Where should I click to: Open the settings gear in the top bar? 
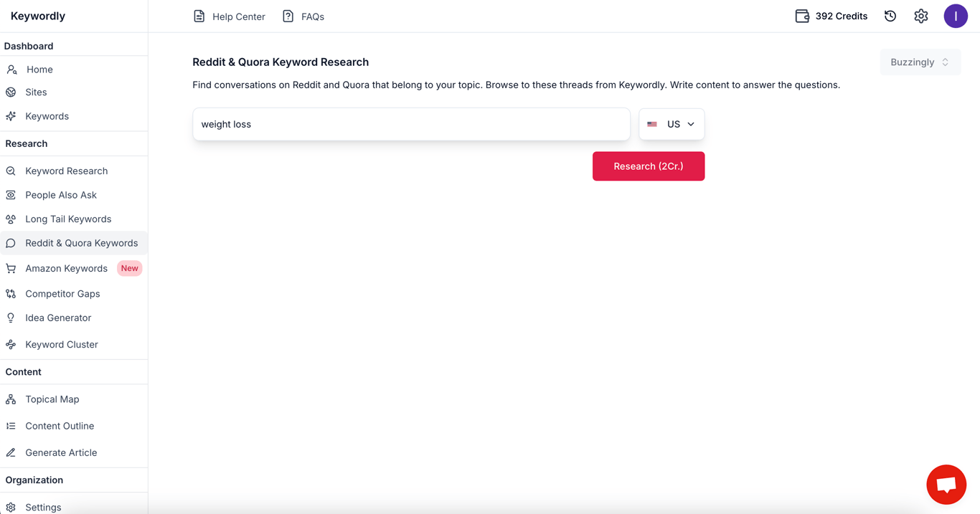coord(921,15)
